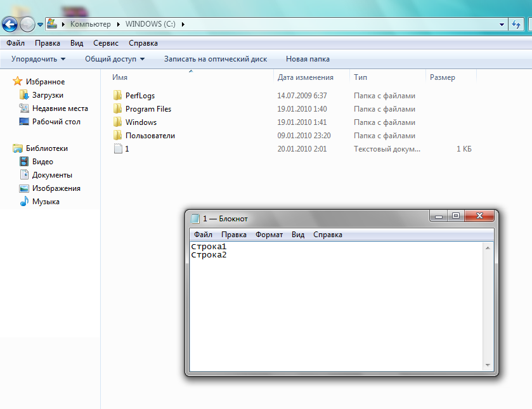Click the text file icon named 1
Screen dimensions: 532x409
tap(118, 148)
